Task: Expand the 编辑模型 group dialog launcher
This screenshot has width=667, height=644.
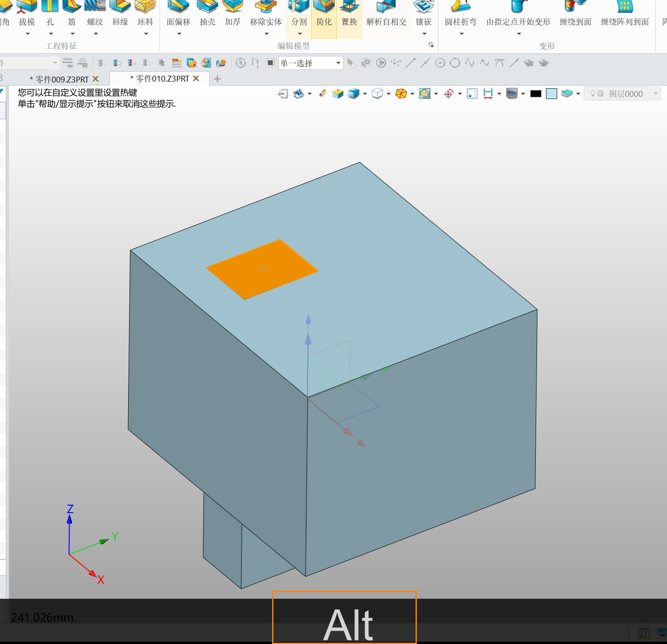Action: tap(431, 45)
